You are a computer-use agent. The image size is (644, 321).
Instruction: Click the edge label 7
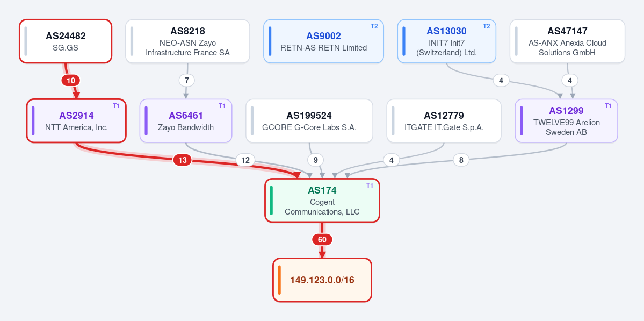pyautogui.click(x=187, y=81)
